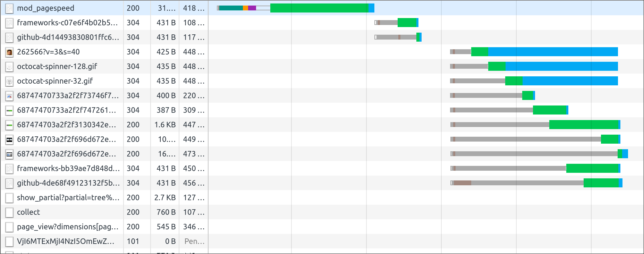Viewport: 644px width, 254px height.
Task: Click the octocat-spinner-128.gif file icon
Action: pyautogui.click(x=9, y=67)
